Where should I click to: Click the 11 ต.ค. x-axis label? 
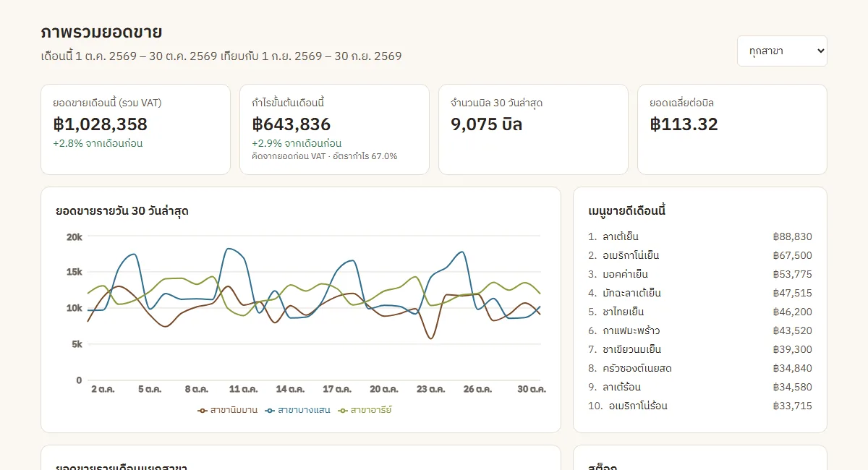point(243,389)
